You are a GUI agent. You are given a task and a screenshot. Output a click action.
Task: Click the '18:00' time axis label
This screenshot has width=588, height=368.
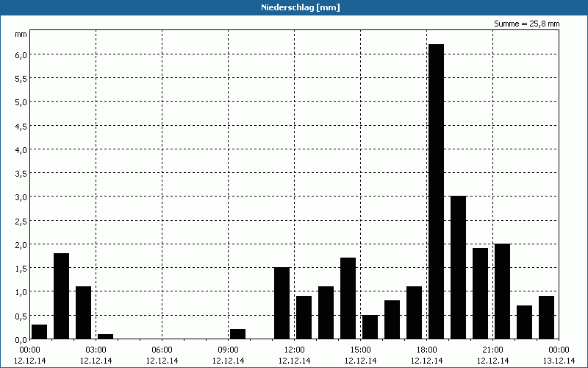427,350
